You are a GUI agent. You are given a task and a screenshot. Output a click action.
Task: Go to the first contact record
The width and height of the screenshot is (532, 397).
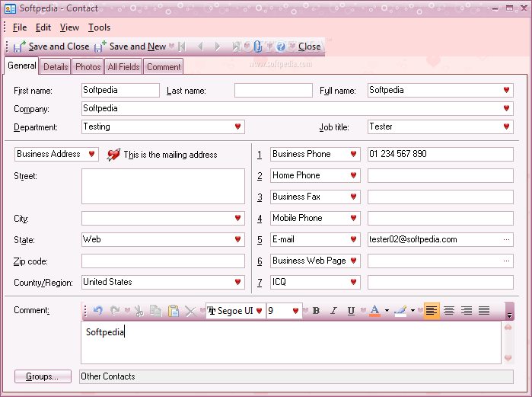182,46
